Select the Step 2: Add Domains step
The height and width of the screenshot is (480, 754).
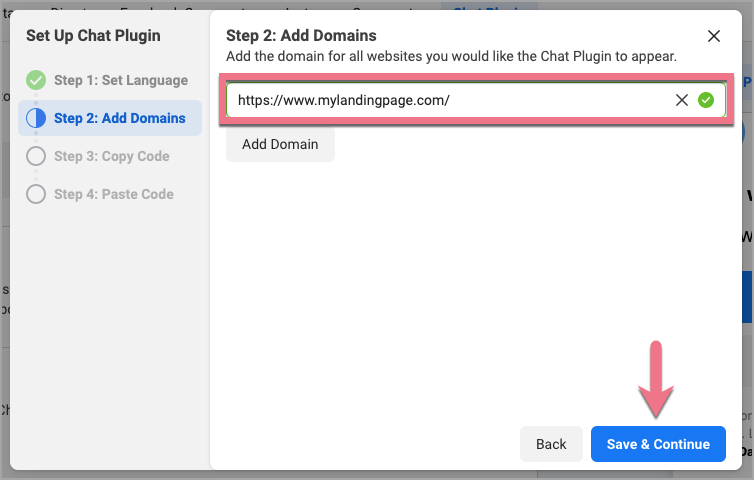click(119, 118)
